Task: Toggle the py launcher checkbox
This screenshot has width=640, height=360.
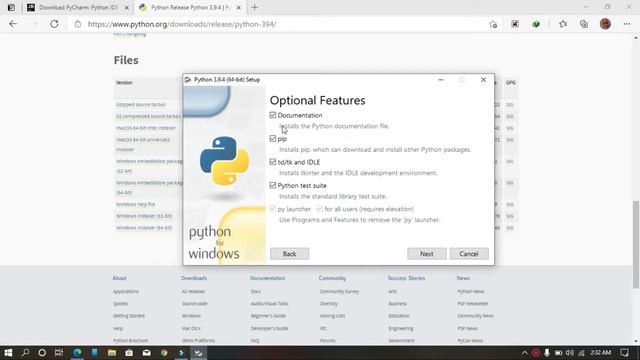Action: pos(273,209)
